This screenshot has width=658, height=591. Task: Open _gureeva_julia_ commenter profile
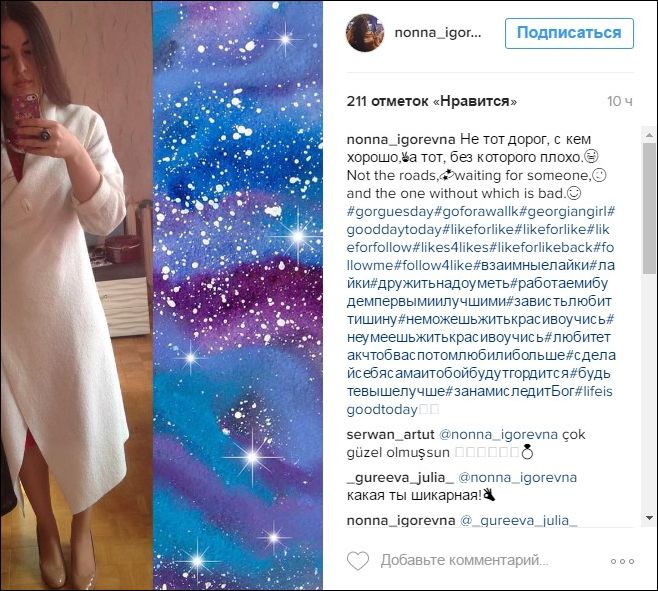(x=400, y=478)
